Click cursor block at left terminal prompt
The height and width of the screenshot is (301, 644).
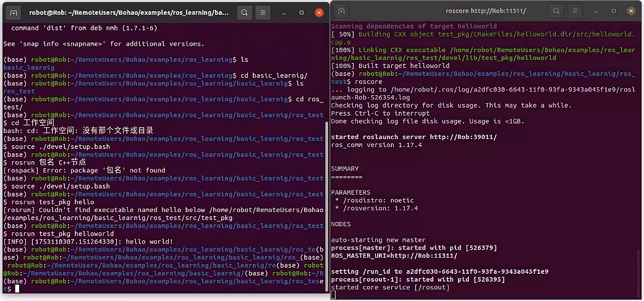pos(17,289)
